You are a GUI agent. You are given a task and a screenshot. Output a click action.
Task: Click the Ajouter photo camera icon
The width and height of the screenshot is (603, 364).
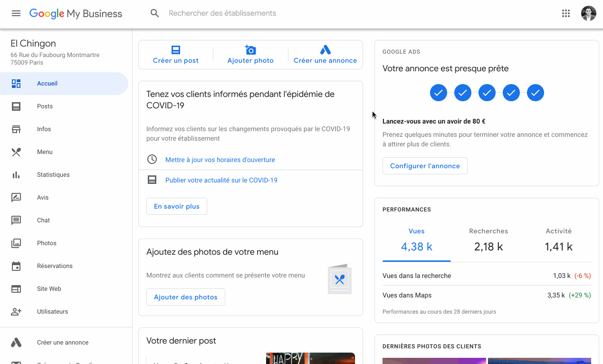click(250, 50)
